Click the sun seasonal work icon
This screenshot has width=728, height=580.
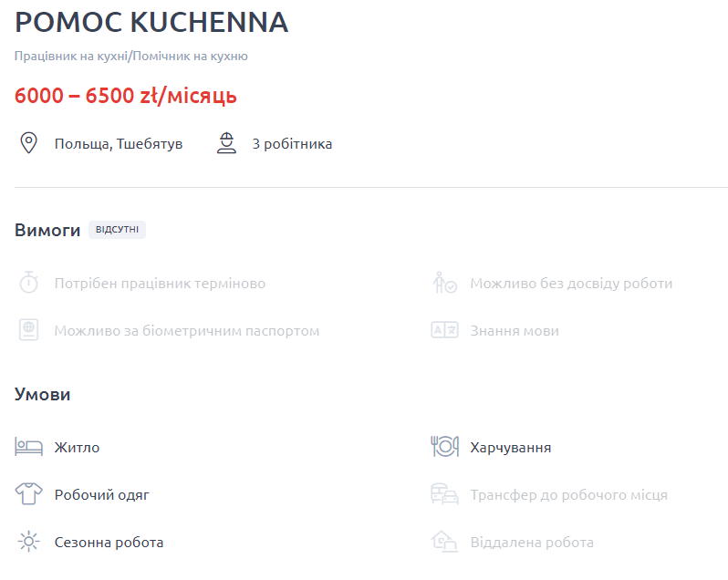click(29, 542)
